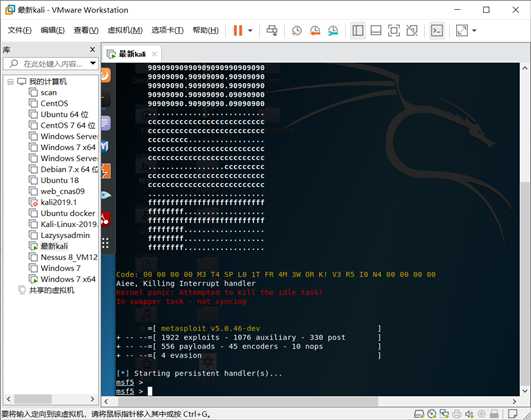Open the 帮助(H) menu

pos(205,30)
